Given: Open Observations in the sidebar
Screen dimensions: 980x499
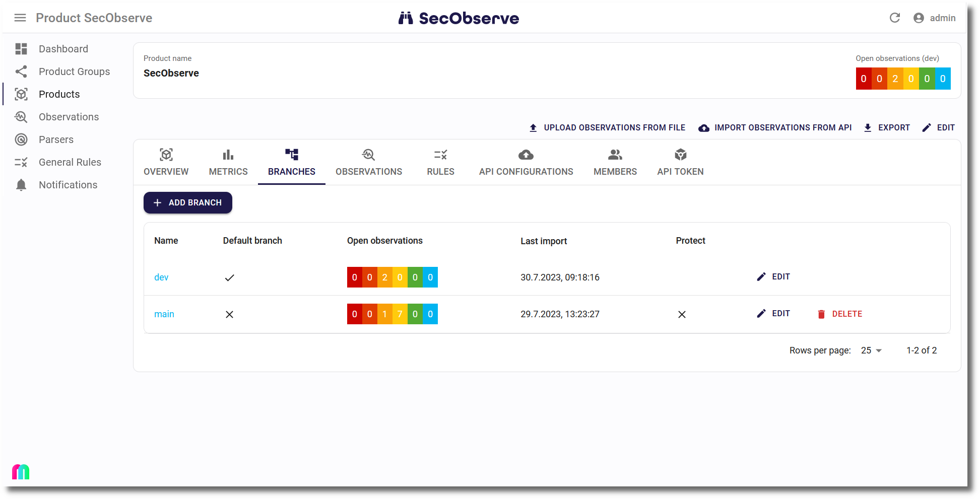Looking at the screenshot, I should (x=69, y=117).
